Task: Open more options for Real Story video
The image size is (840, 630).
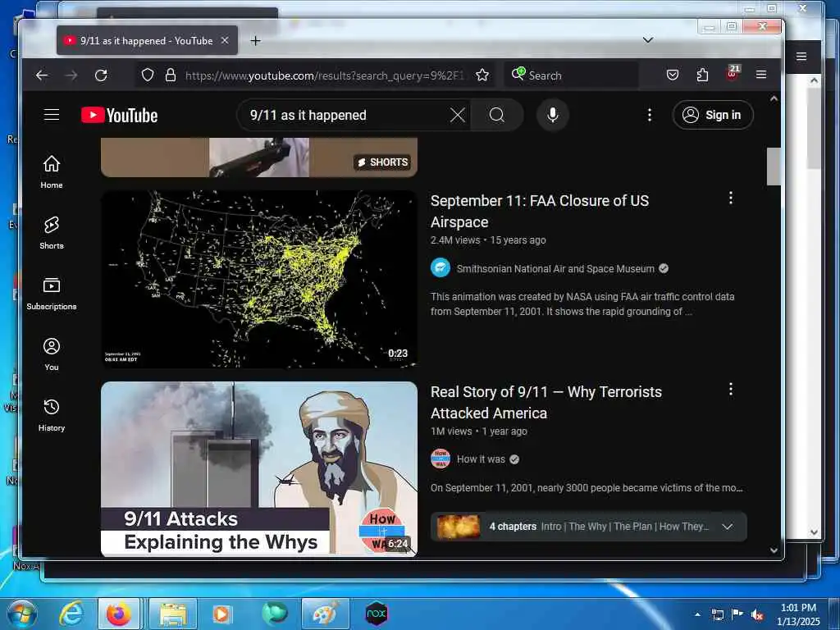Action: (731, 390)
